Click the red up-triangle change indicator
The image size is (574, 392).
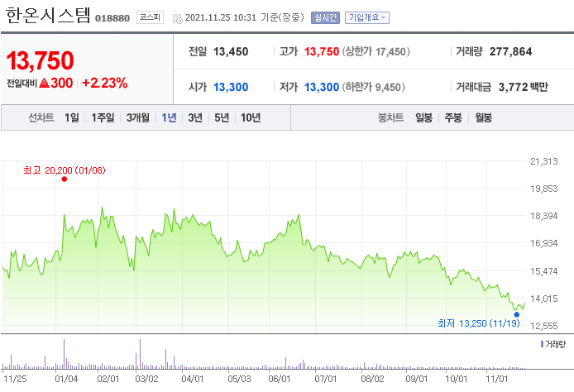pyautogui.click(x=45, y=83)
